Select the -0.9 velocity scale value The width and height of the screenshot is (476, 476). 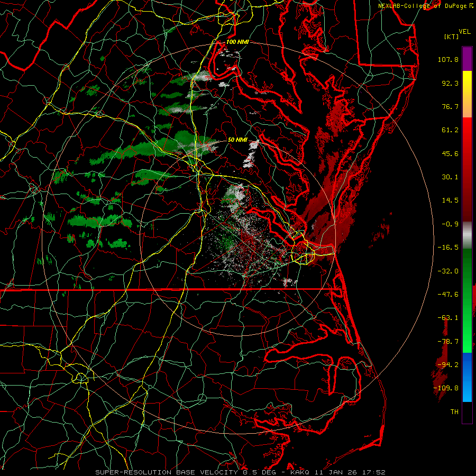click(450, 224)
